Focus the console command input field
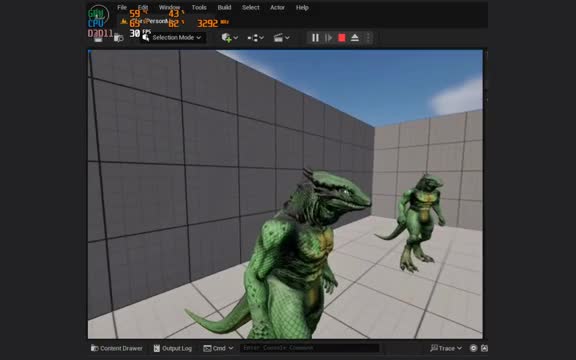 coord(310,348)
